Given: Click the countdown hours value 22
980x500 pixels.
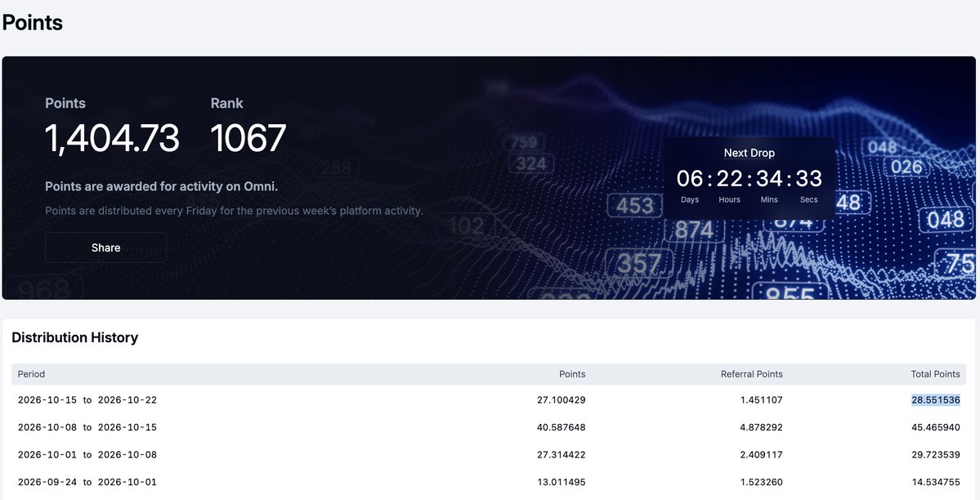Looking at the screenshot, I should tap(729, 179).
